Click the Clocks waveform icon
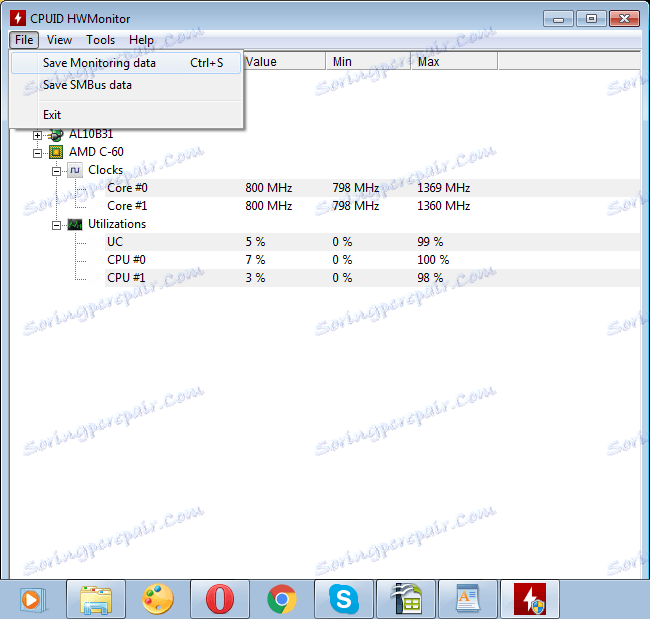 (75, 170)
